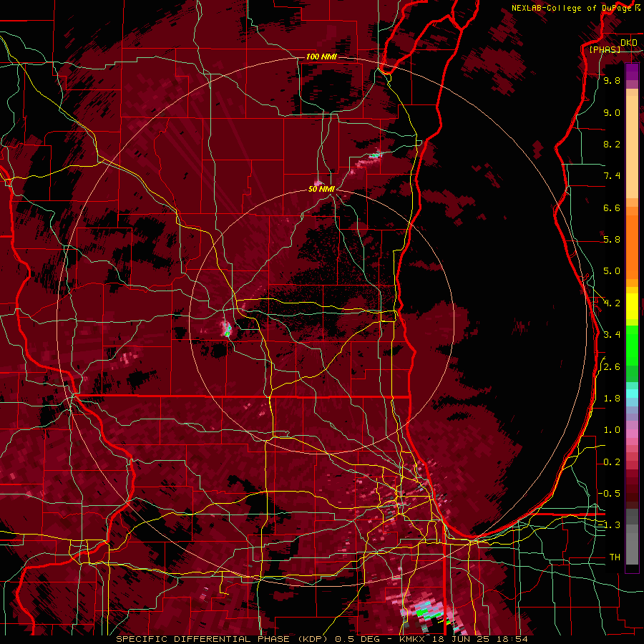The height and width of the screenshot is (644, 644).
Task: Click the 100 NMI range ring label
Action: pyautogui.click(x=321, y=57)
